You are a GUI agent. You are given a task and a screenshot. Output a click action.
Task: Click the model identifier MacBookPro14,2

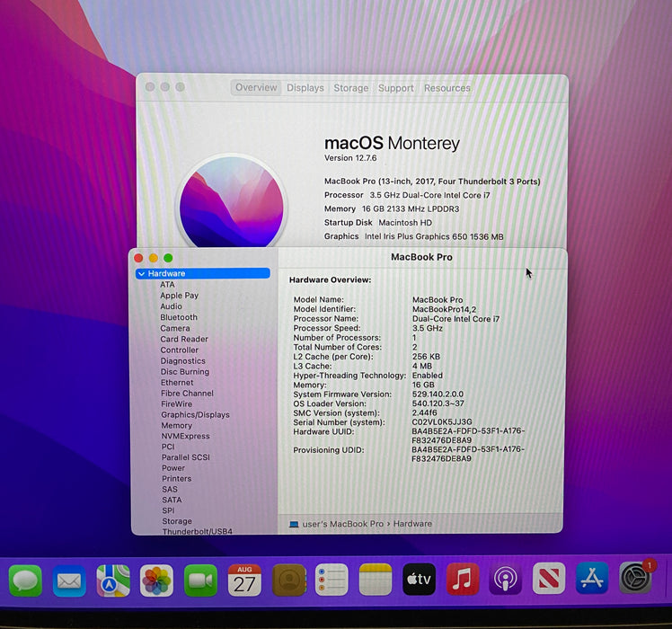click(x=444, y=309)
